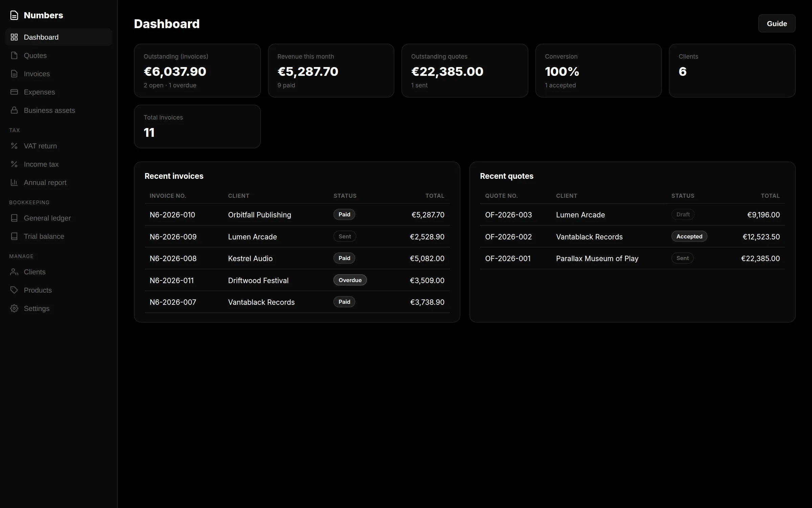Click client Kestrel Audio in invoices
The width and height of the screenshot is (812, 508).
pyautogui.click(x=250, y=258)
